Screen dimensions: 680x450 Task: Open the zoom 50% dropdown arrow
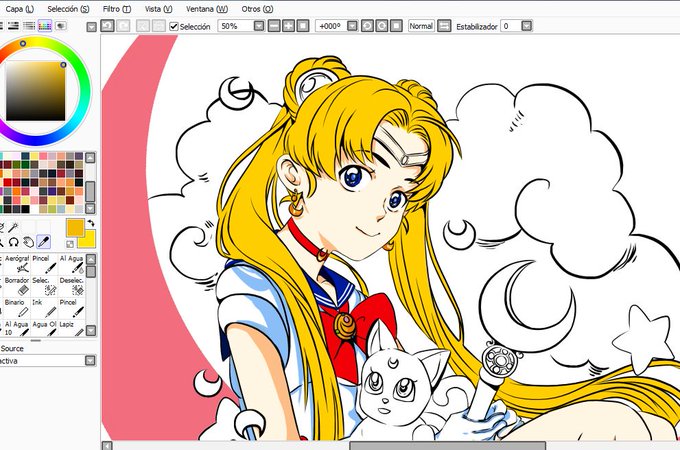pyautogui.click(x=259, y=26)
